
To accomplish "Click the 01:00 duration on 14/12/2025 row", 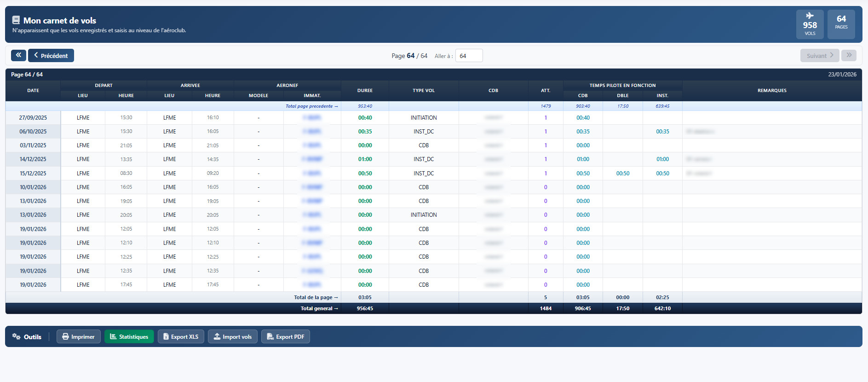I will (365, 159).
